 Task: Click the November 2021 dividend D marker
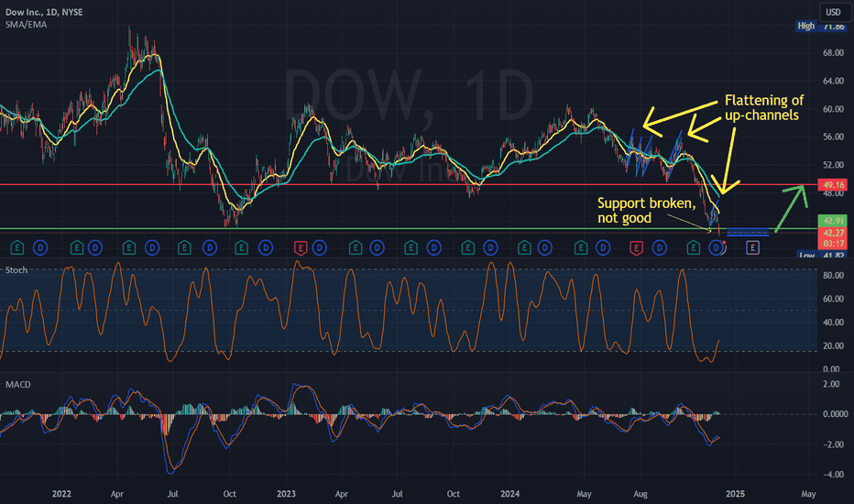coord(40,248)
